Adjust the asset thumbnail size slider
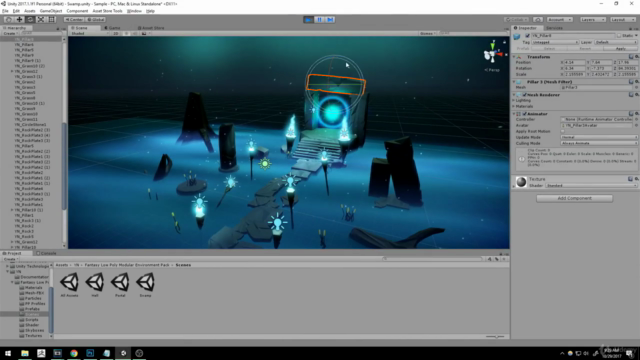Viewport: 640px width, 360px height. (x=496, y=337)
